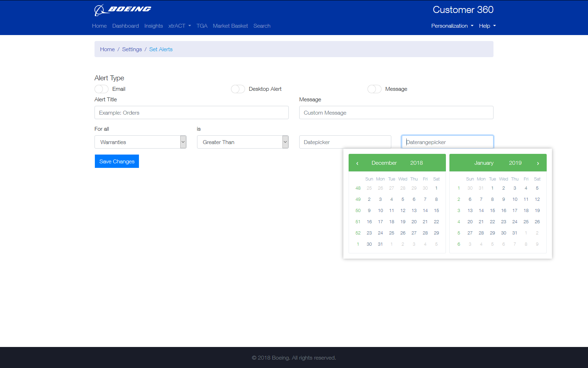Screen dimensions: 588x368
Task: Click the December month label
Action: 384,163
